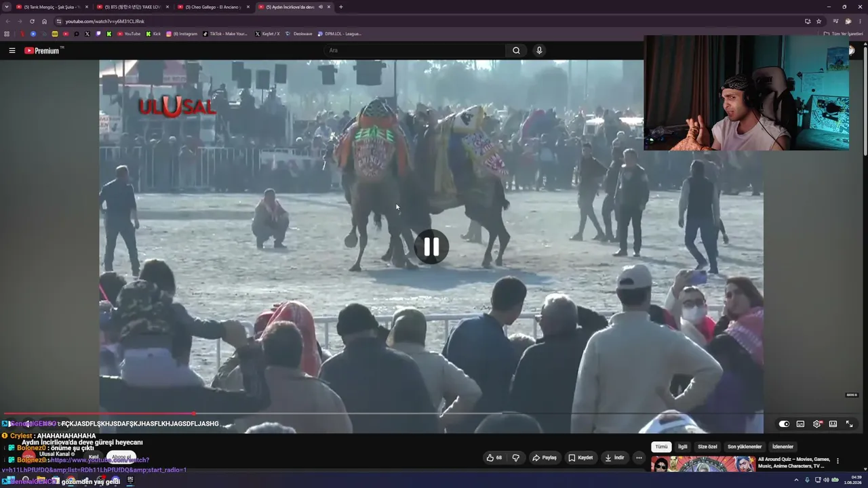Open the Kick bookmark with label
The width and height of the screenshot is (868, 488).
point(153,33)
